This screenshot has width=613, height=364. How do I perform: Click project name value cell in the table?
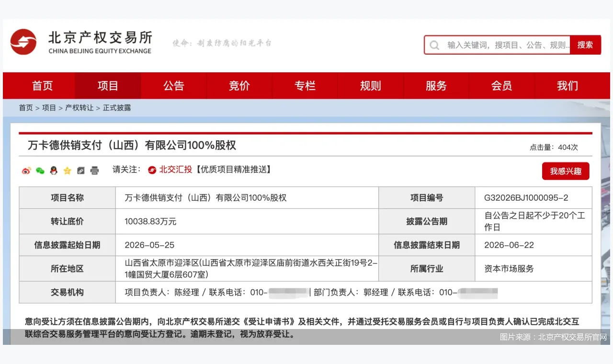click(247, 198)
